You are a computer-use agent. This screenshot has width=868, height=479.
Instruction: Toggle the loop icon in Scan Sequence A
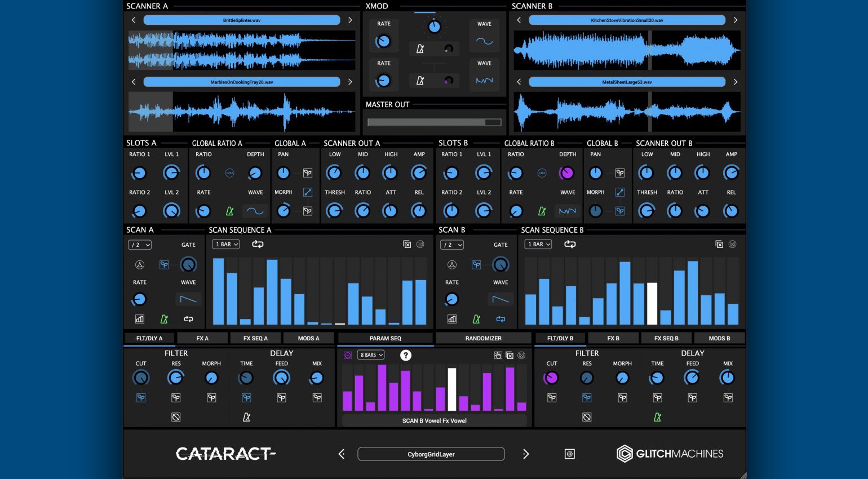(x=258, y=244)
